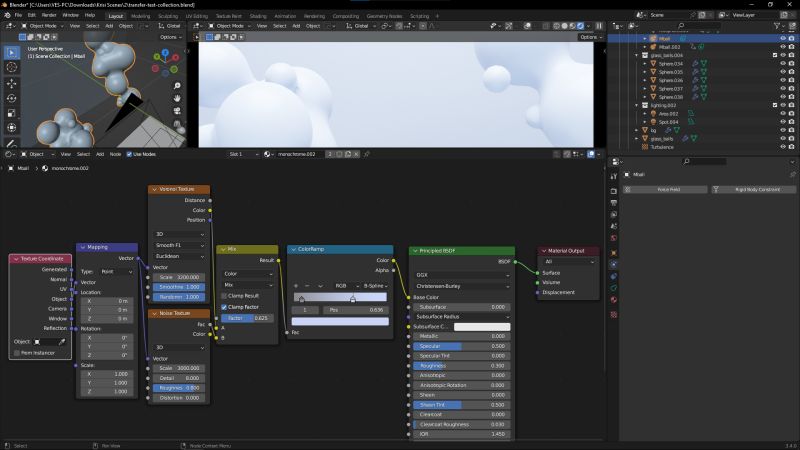Enable From Instancer checkbox
The width and height of the screenshot is (800, 450).
pos(17,353)
